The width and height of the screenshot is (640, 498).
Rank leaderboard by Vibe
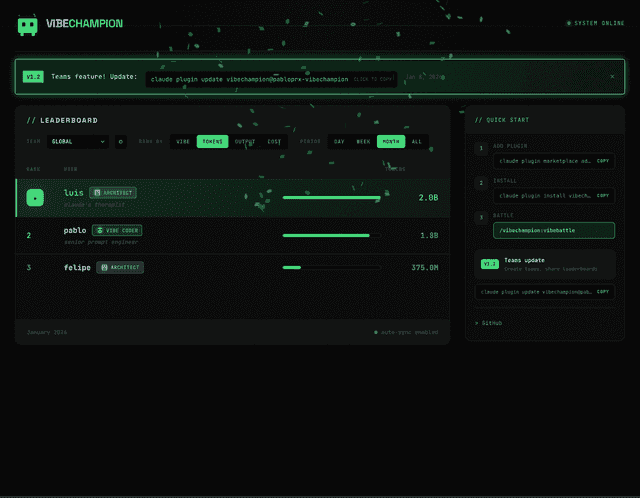[183, 142]
